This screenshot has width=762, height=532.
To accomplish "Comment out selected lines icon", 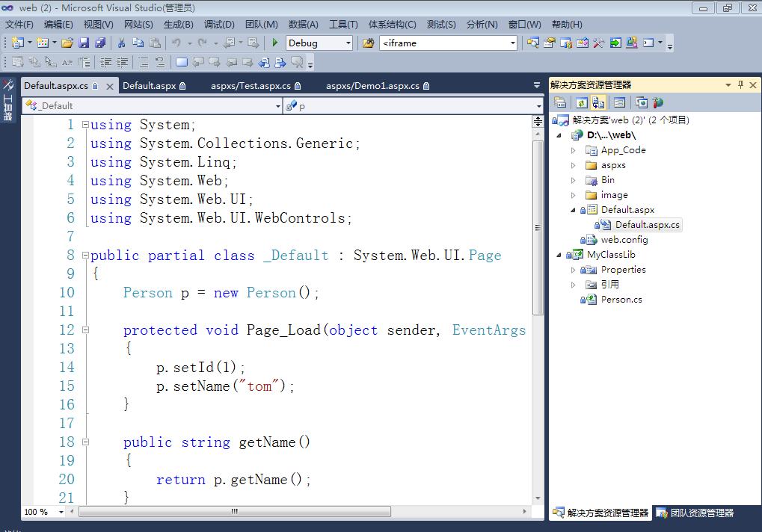I will click(x=144, y=62).
